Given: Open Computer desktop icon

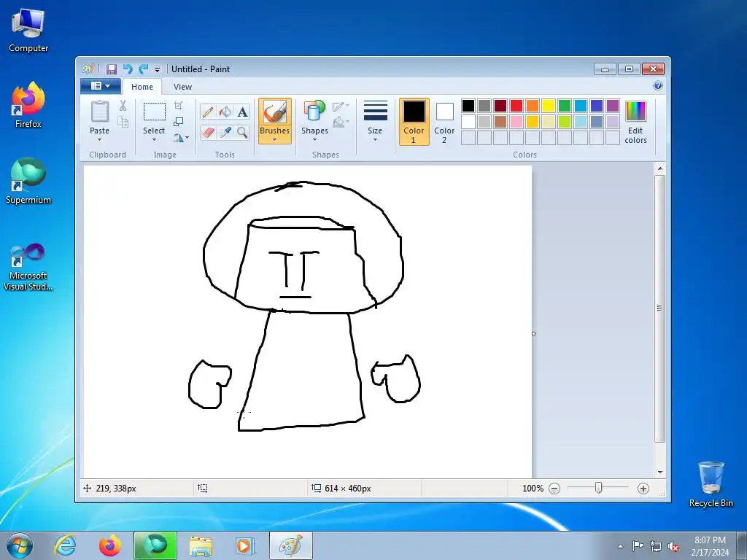Looking at the screenshot, I should (28, 29).
